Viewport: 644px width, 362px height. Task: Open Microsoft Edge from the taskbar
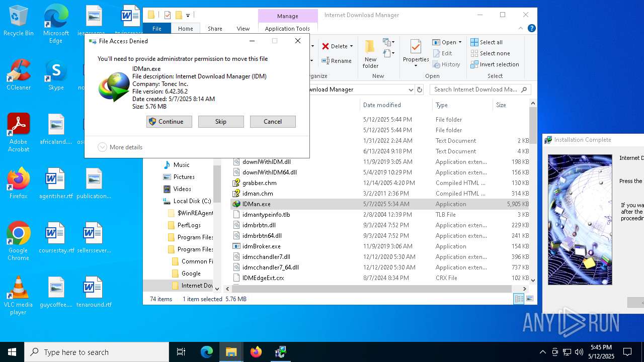coord(207,352)
